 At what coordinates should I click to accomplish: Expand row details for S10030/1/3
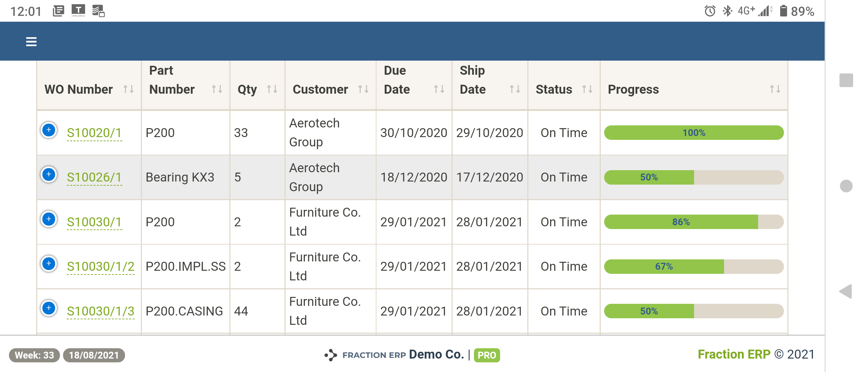point(49,308)
